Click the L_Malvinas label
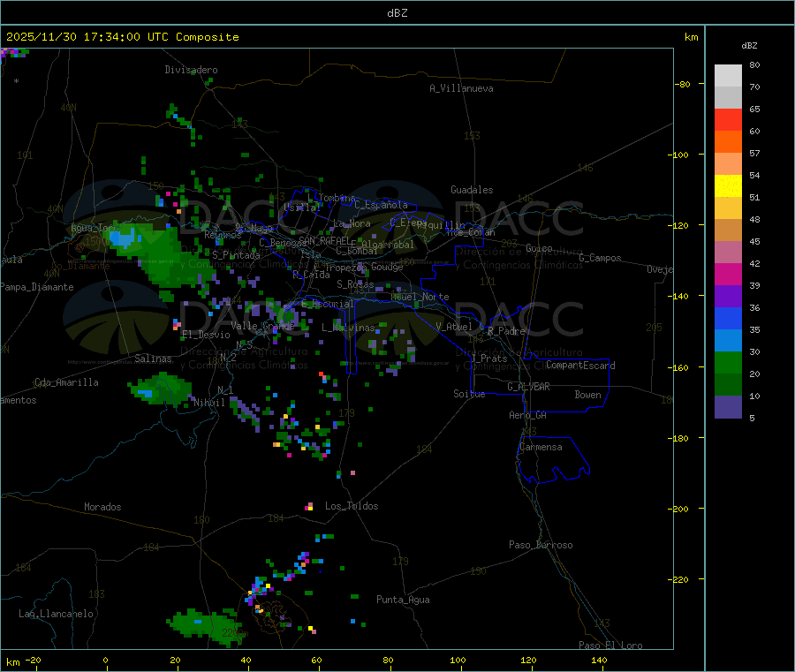This screenshot has height=672, width=795. (x=348, y=328)
